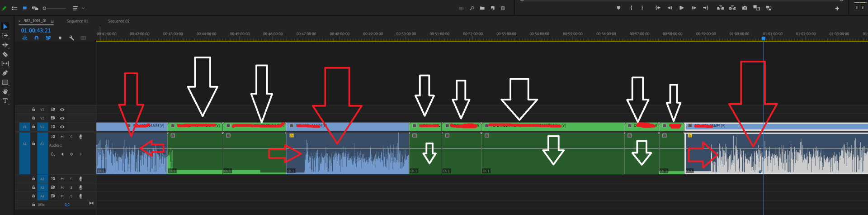Toggle V2 track output eye
Screen dimensions: 868x215
(62, 118)
